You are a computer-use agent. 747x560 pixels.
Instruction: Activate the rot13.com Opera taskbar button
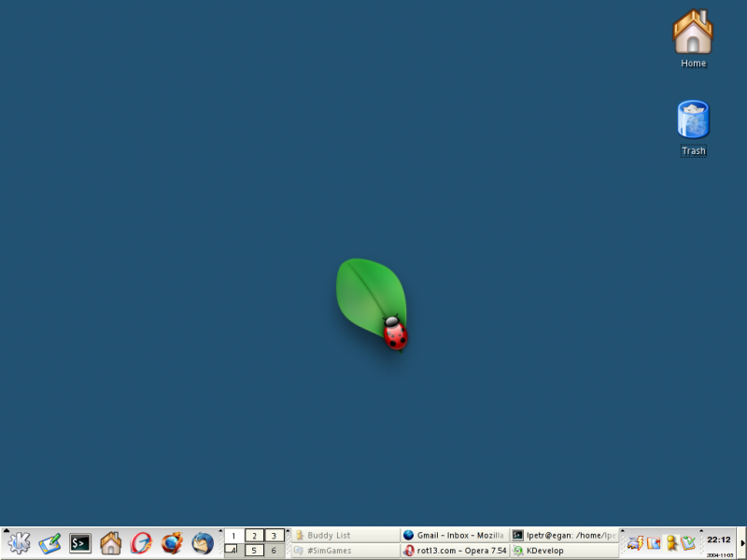[x=454, y=551]
